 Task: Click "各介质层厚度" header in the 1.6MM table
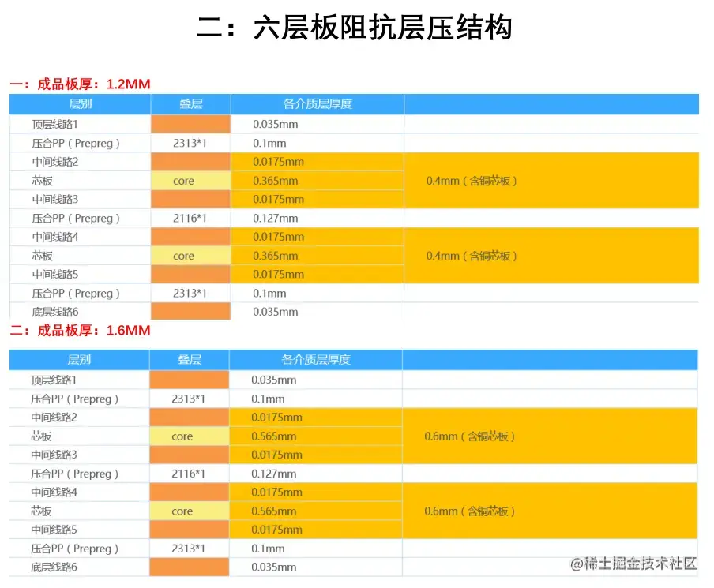(316, 360)
